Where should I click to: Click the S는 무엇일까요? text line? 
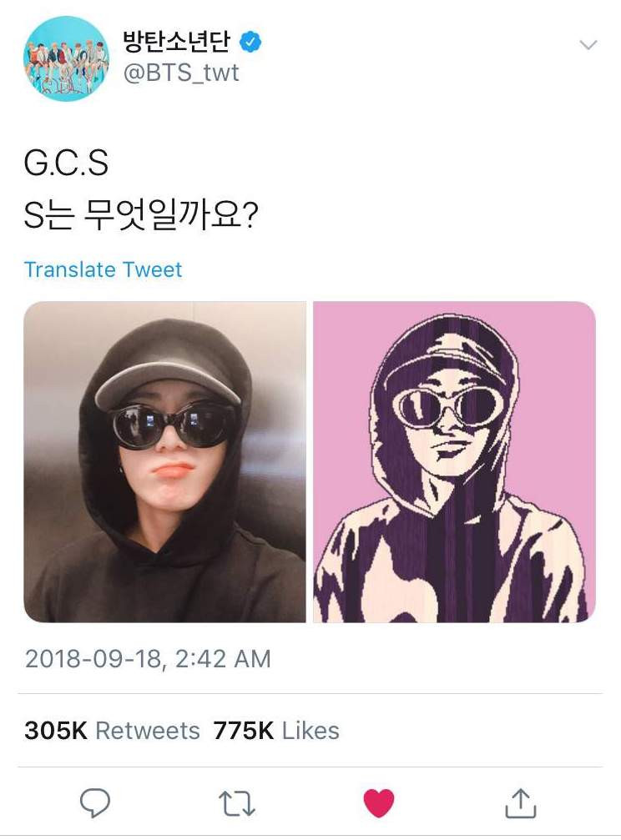coord(141,215)
